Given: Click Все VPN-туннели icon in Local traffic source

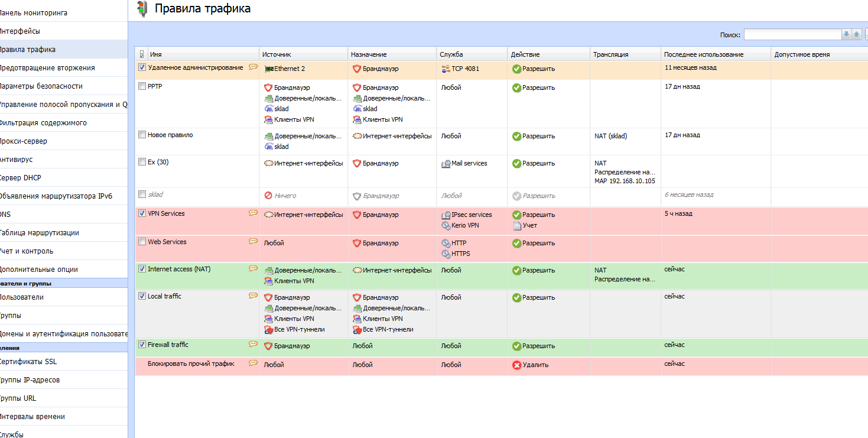Looking at the screenshot, I should tap(268, 329).
